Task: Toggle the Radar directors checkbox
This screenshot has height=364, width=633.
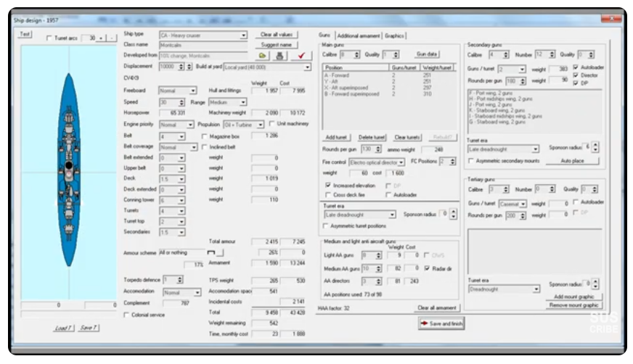Action: 427,268
